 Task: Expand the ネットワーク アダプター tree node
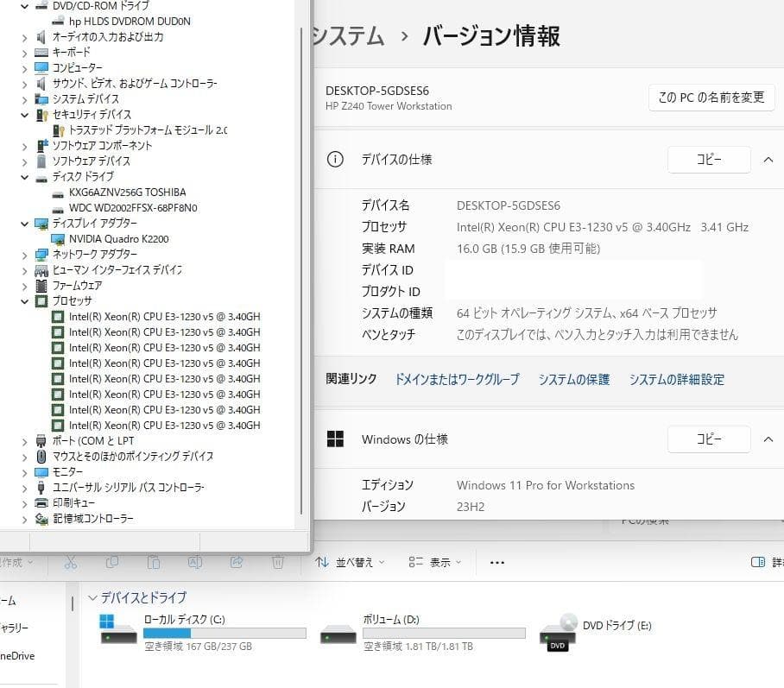(x=22, y=255)
